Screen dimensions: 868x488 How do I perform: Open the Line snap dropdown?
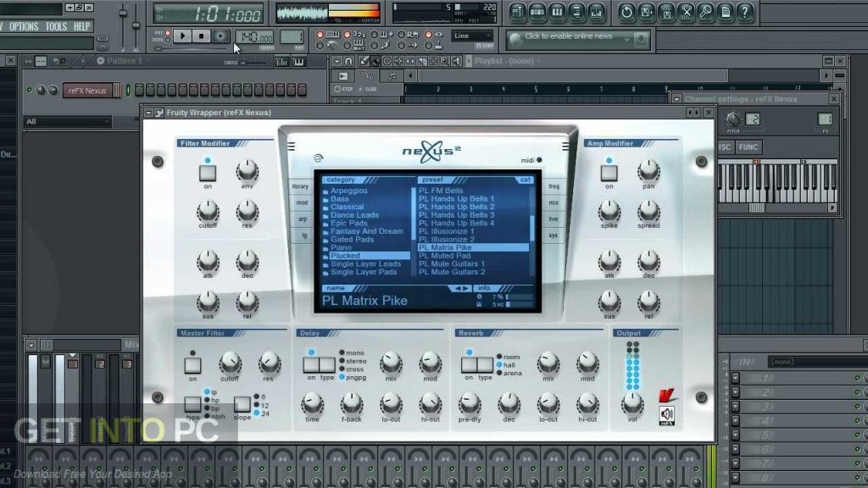pos(473,36)
